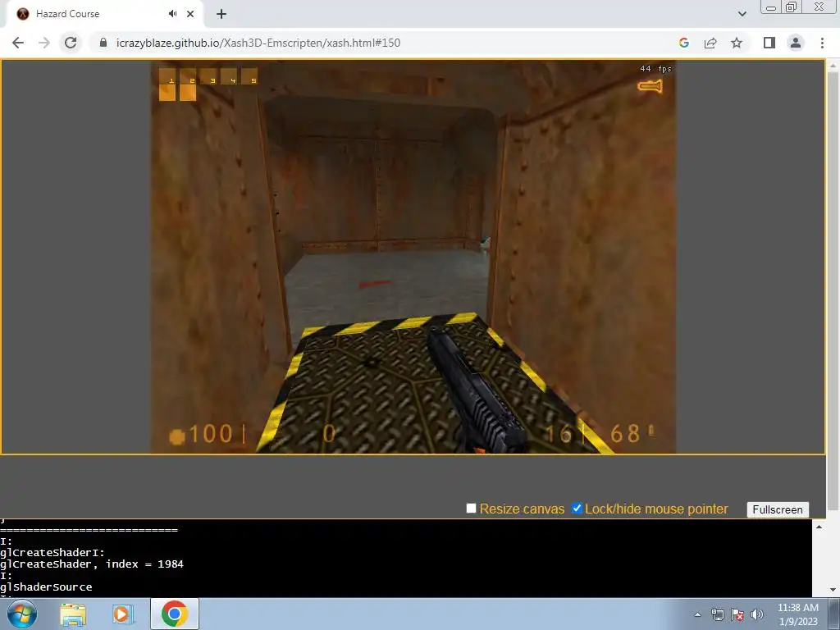This screenshot has height=630, width=840.
Task: Open Chrome three-dot menu
Action: (x=822, y=43)
